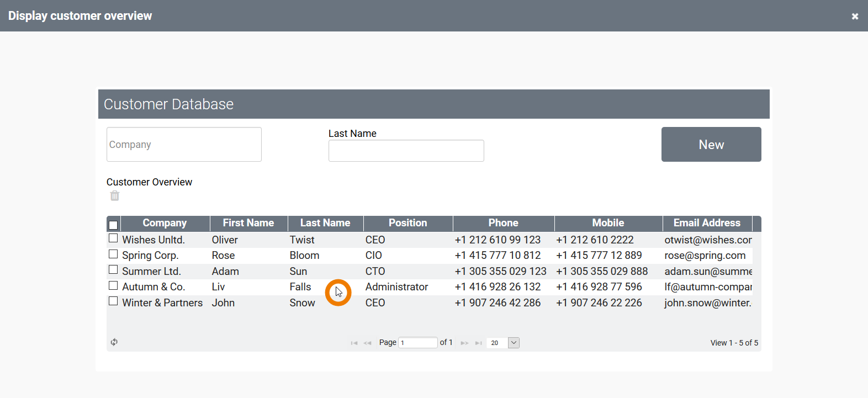This screenshot has height=398, width=868.
Task: Click the otwist@wishes email cell
Action: click(707, 240)
